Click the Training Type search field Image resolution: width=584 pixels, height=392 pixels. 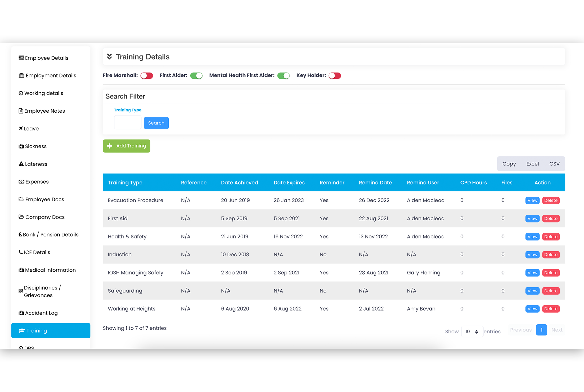click(x=127, y=122)
